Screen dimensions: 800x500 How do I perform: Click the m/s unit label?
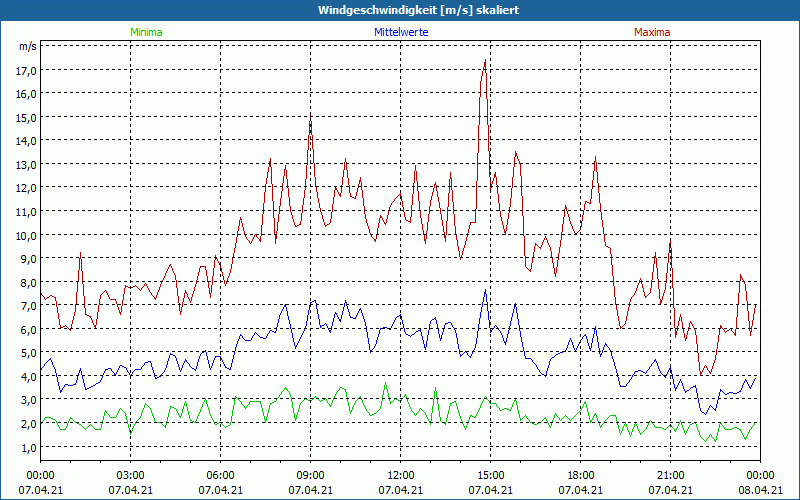click(28, 46)
